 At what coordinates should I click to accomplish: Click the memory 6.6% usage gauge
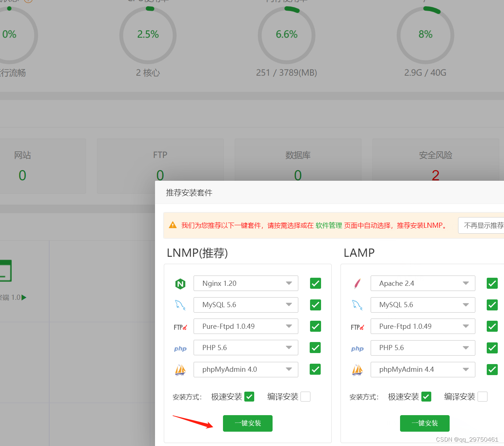pyautogui.click(x=287, y=35)
